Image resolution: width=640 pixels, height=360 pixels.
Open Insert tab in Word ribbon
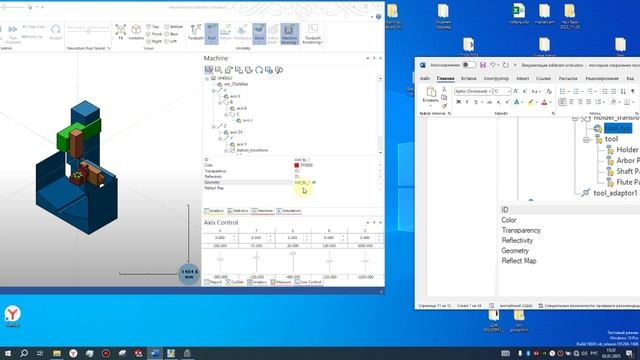coord(469,78)
